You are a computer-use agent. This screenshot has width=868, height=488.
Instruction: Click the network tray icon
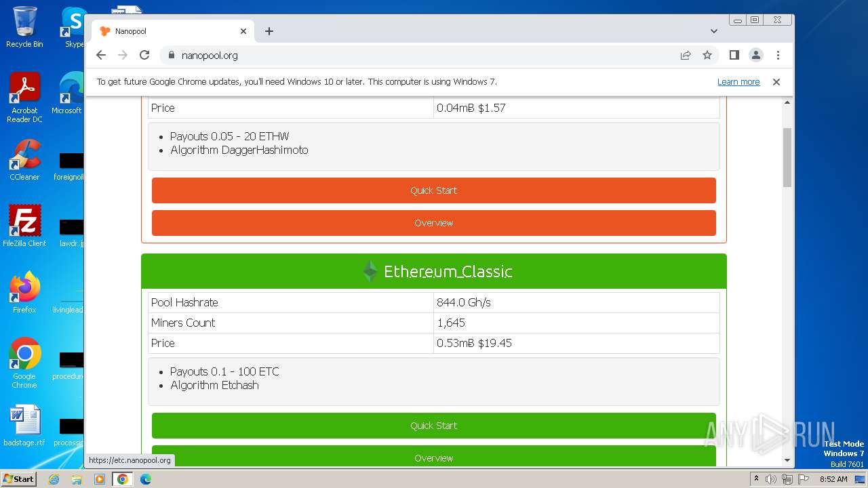point(787,479)
